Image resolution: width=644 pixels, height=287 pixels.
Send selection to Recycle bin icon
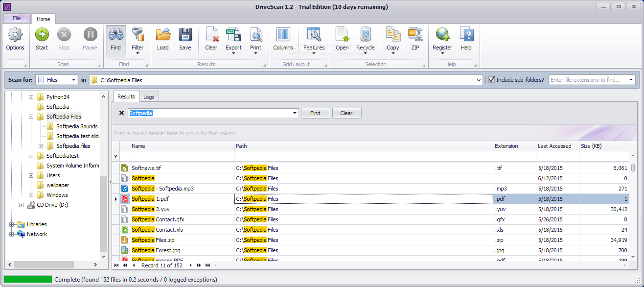tap(365, 35)
